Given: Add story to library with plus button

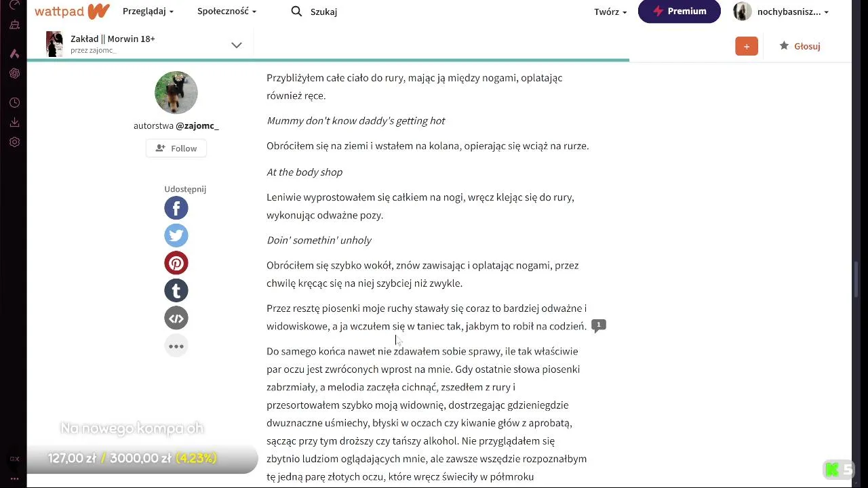Looking at the screenshot, I should [x=747, y=46].
